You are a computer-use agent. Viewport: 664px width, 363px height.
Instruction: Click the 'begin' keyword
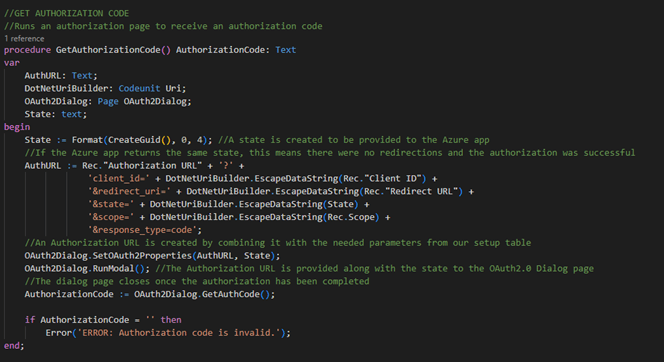coord(17,127)
